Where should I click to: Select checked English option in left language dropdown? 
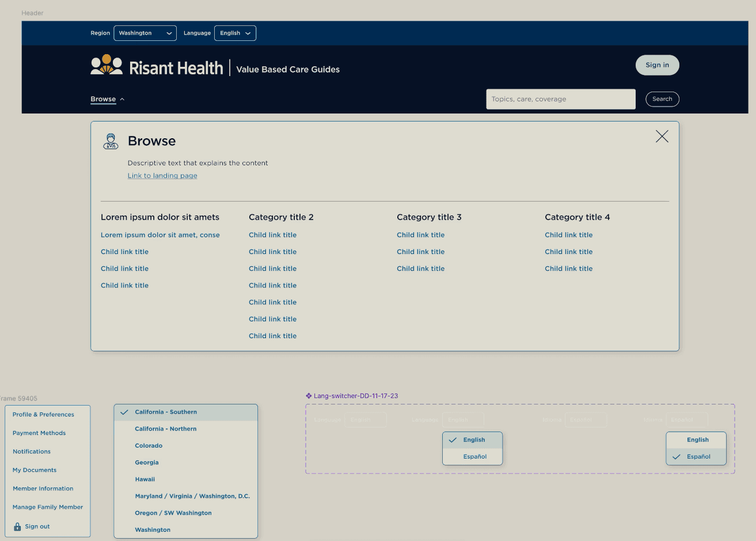tap(473, 440)
